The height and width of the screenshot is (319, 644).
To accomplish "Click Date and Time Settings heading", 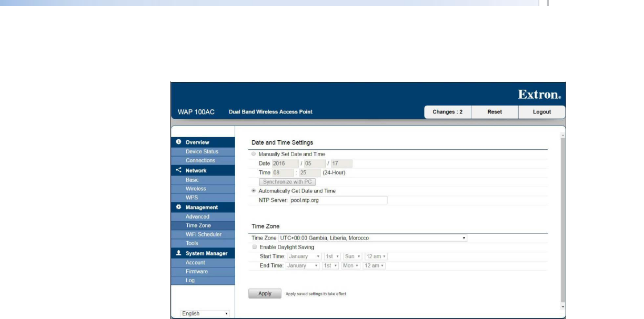I will 283,143.
